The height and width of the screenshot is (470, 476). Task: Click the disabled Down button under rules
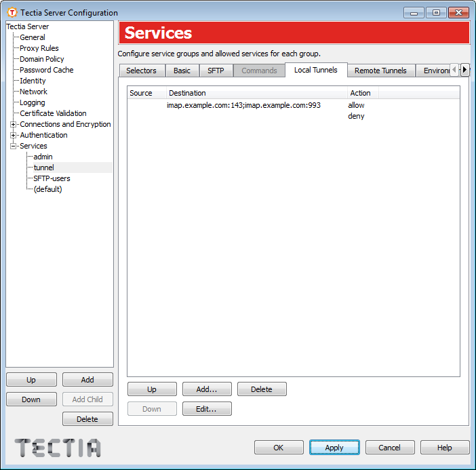pos(152,409)
